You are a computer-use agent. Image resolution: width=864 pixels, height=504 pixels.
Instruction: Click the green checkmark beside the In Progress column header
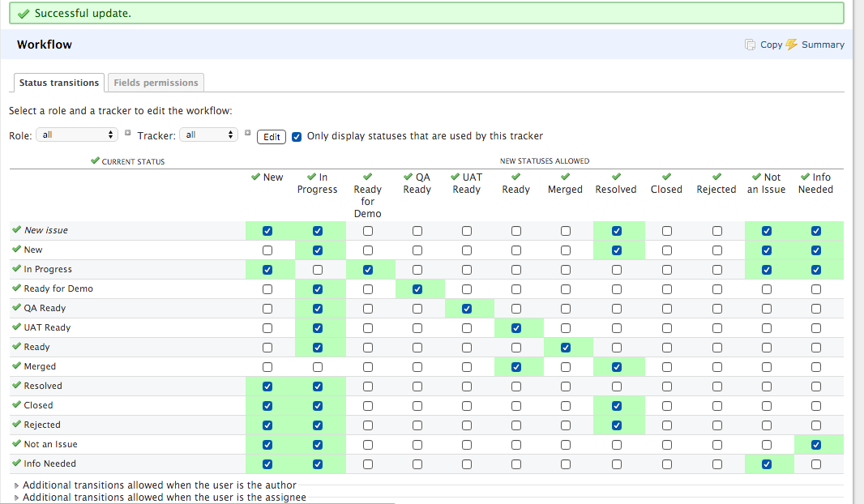click(x=312, y=177)
